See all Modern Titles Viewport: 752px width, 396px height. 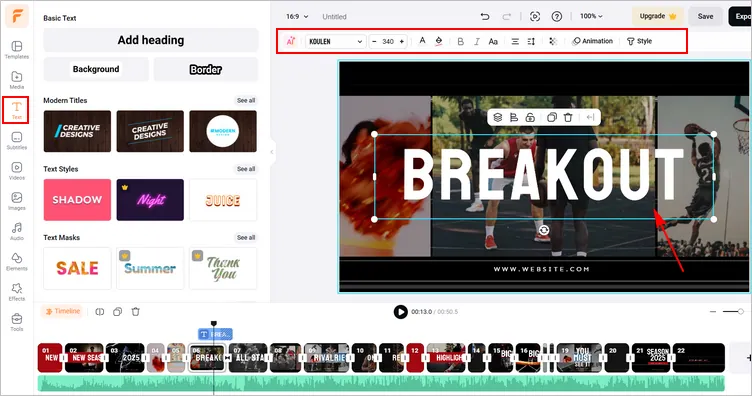[246, 100]
